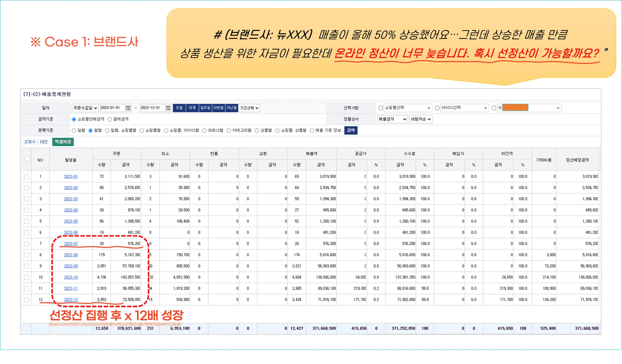
Task: Select the 쇼핑몰별 classification option
Action: pyautogui.click(x=142, y=131)
